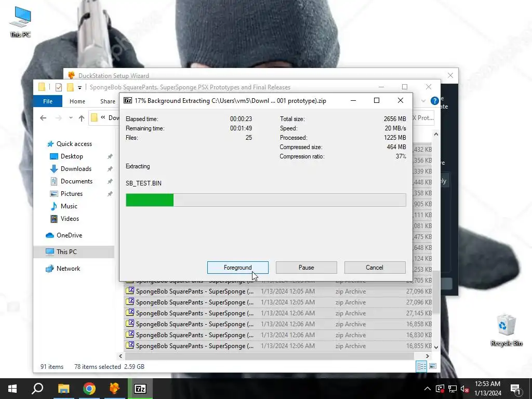Go up one folder with up arrow
Image resolution: width=532 pixels, height=399 pixels.
[x=82, y=118]
